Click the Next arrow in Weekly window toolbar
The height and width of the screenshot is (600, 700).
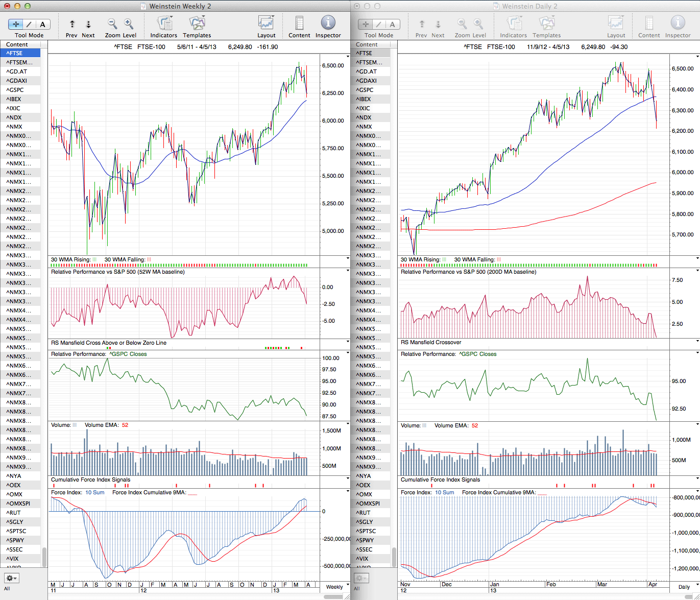pos(88,24)
